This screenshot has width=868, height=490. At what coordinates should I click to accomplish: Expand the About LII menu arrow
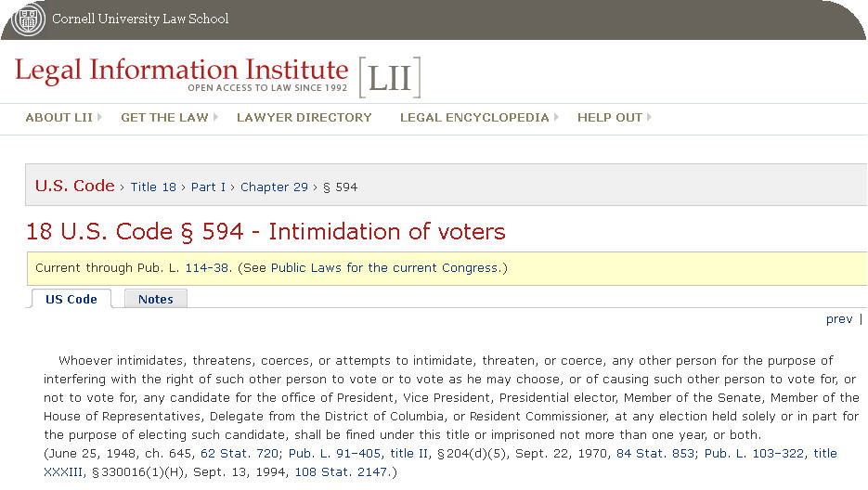pos(99,117)
